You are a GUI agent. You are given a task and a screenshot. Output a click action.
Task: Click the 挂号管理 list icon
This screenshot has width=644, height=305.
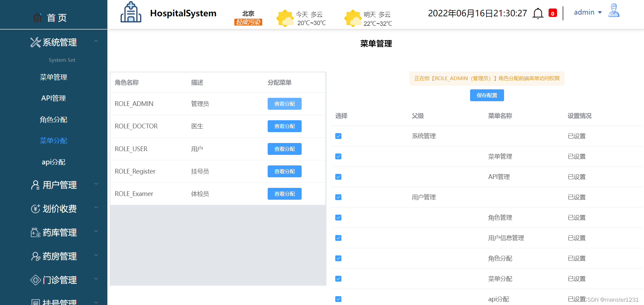[35, 302]
